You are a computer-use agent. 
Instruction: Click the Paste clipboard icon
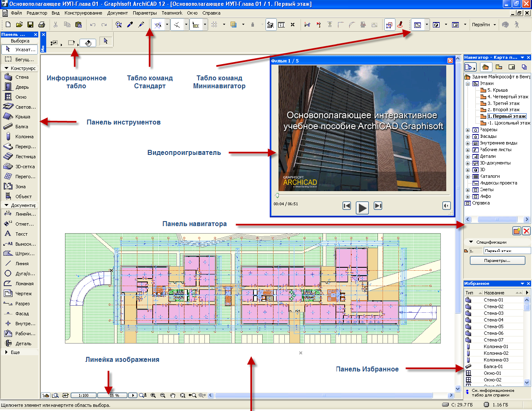[78, 25]
